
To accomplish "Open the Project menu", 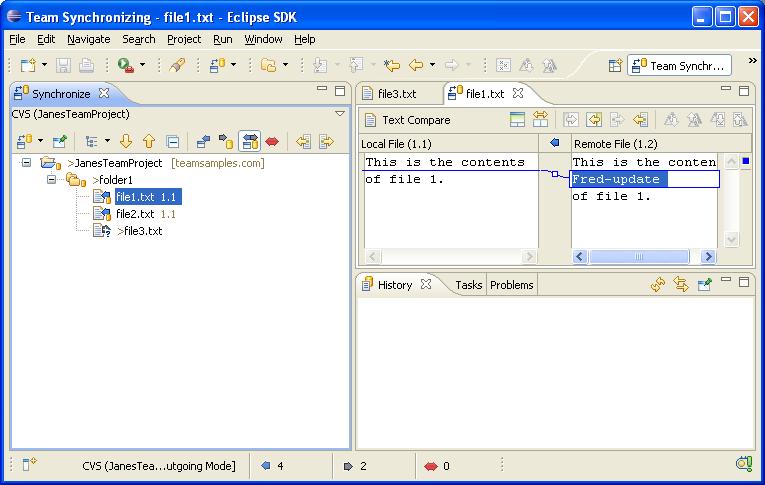I will [184, 39].
